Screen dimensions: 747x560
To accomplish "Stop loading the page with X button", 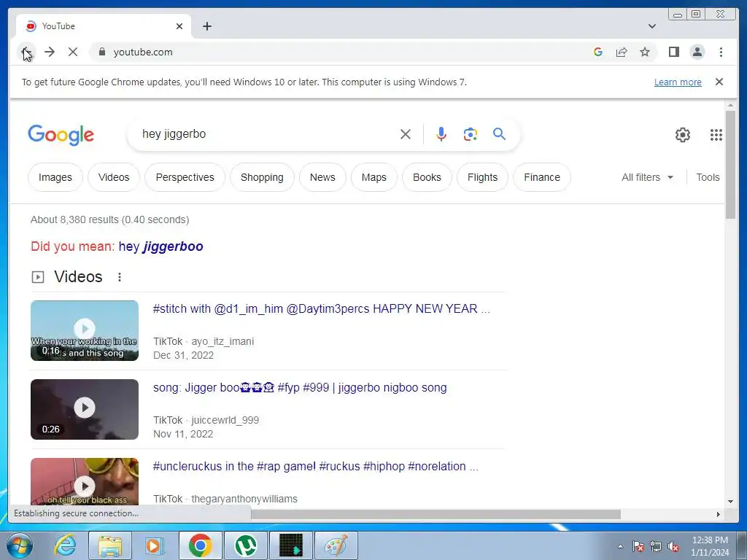I will pos(73,52).
